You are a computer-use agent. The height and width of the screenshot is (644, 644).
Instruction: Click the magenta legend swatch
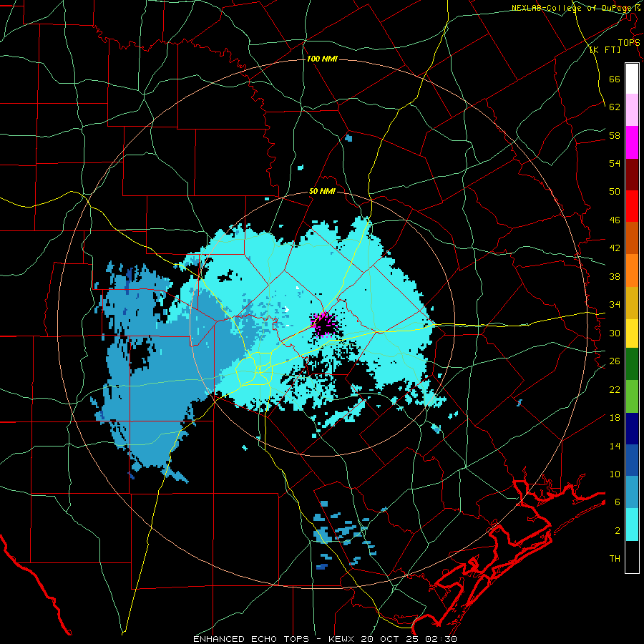click(632, 142)
